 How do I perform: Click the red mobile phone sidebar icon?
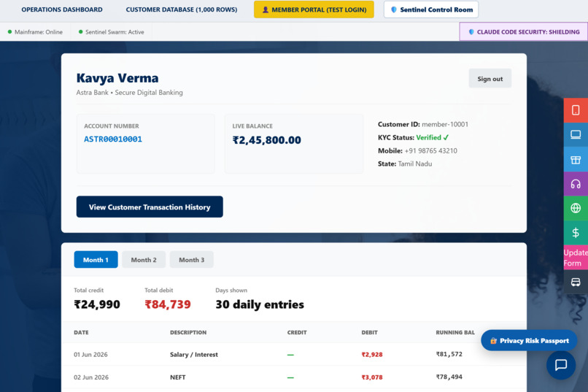click(576, 110)
